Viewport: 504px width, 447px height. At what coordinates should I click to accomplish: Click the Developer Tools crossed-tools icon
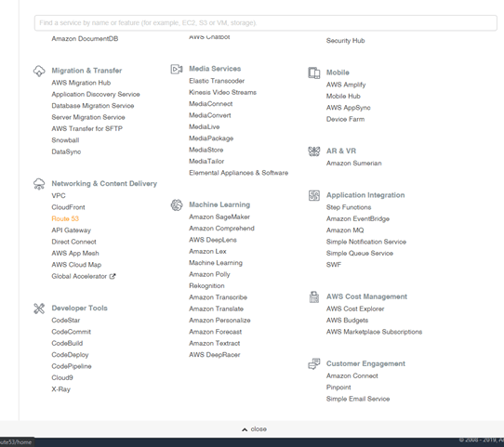coord(39,309)
